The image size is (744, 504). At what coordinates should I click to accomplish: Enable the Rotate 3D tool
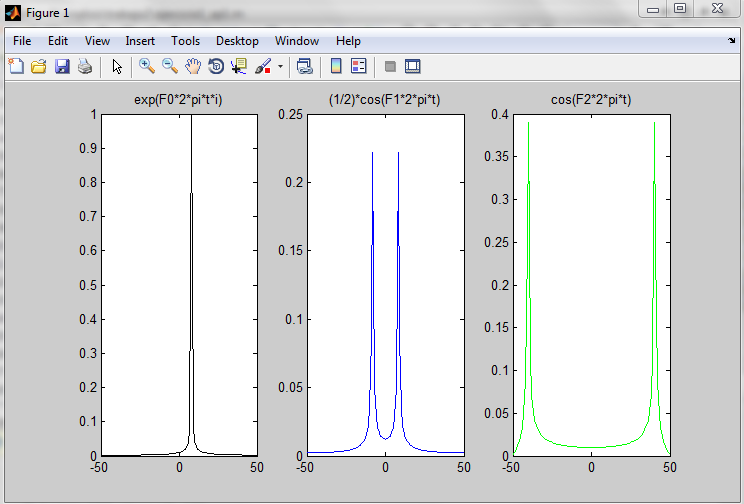click(216, 67)
